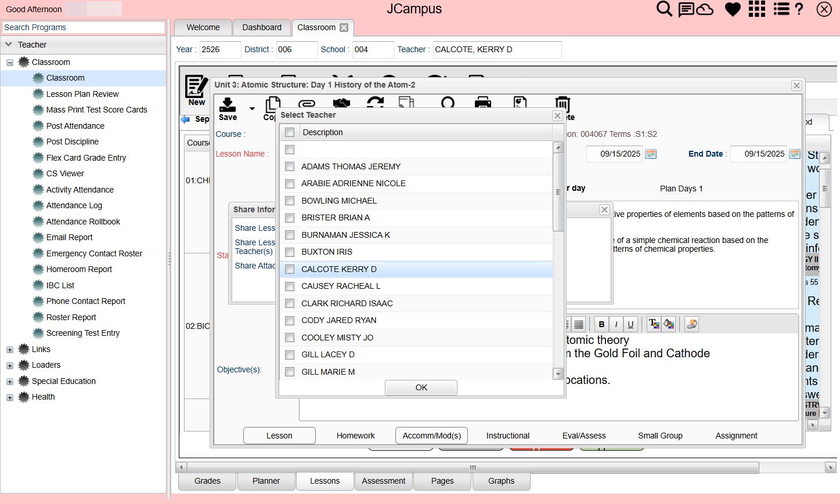Click the cloud icon in header

[x=705, y=9]
